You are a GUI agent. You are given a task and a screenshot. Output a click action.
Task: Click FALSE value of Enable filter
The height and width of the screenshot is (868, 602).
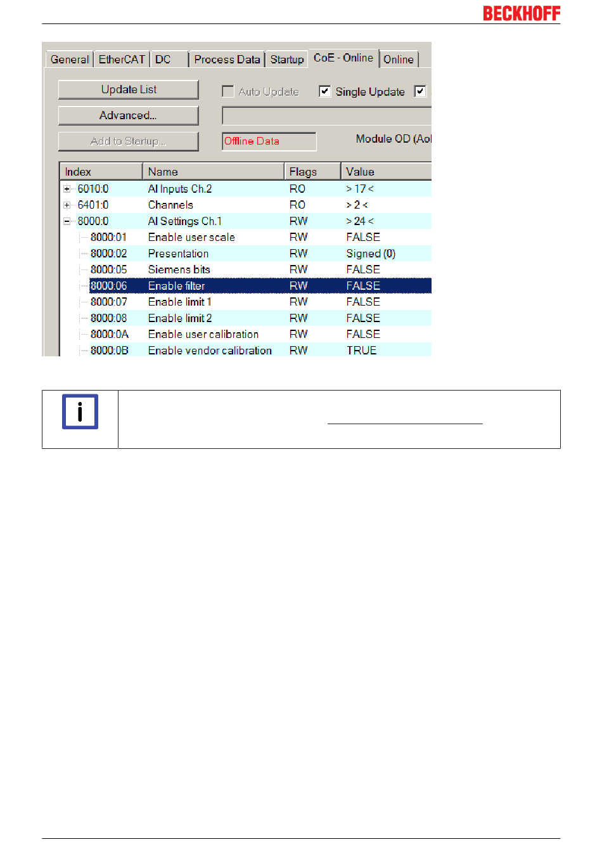[x=363, y=286]
